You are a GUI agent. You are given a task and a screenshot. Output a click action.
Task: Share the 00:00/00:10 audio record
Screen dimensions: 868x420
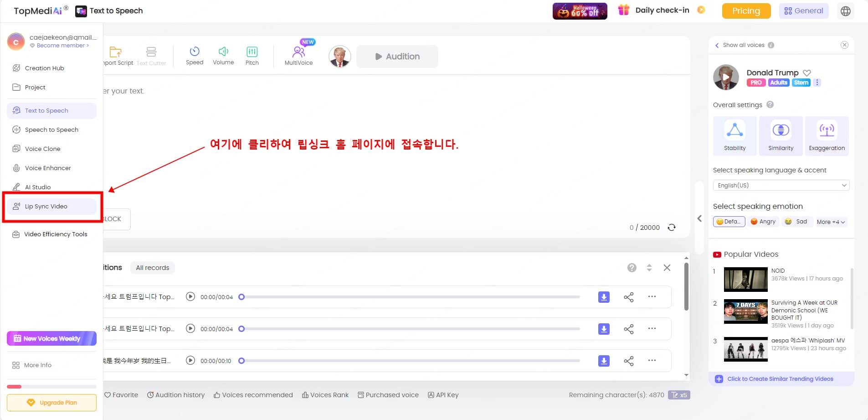coord(629,361)
